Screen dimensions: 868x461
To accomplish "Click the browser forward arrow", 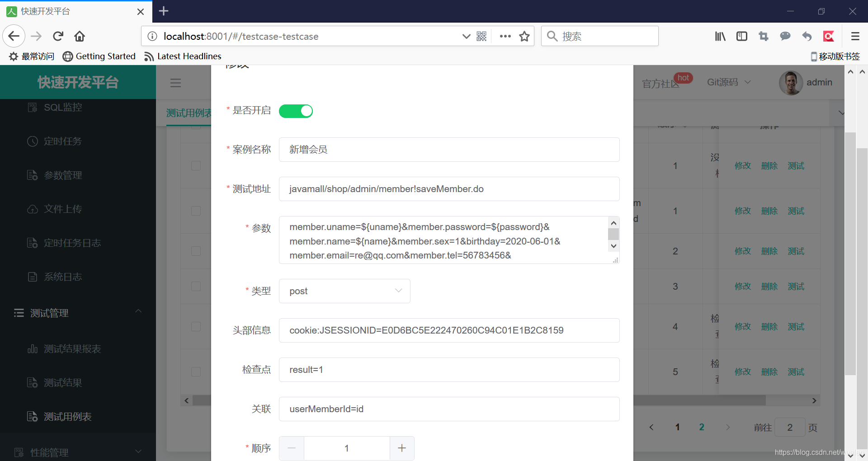I will pos(36,36).
